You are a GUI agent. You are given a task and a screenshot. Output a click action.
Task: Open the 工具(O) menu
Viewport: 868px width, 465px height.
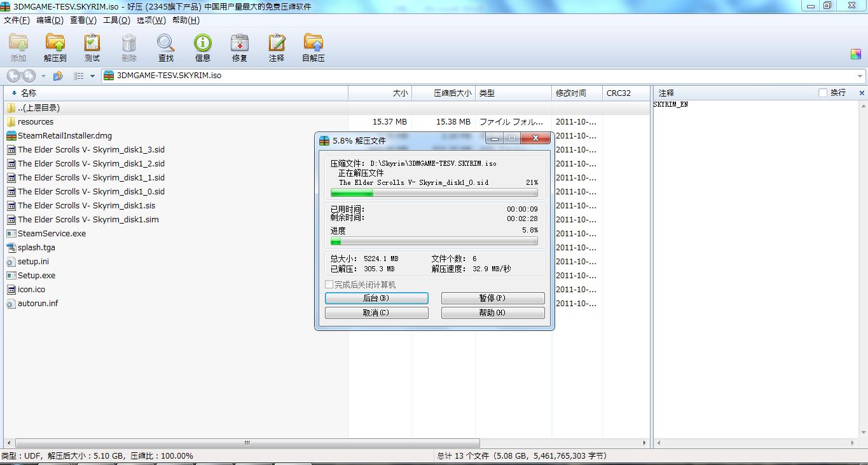click(x=116, y=20)
